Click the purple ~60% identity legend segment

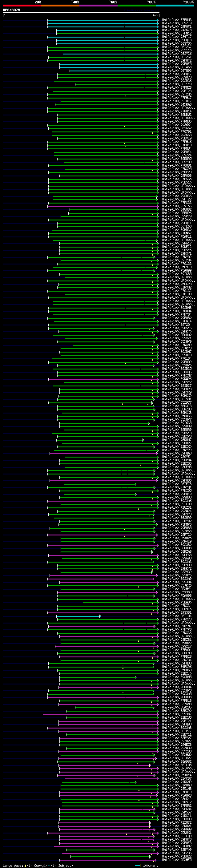point(98,6)
